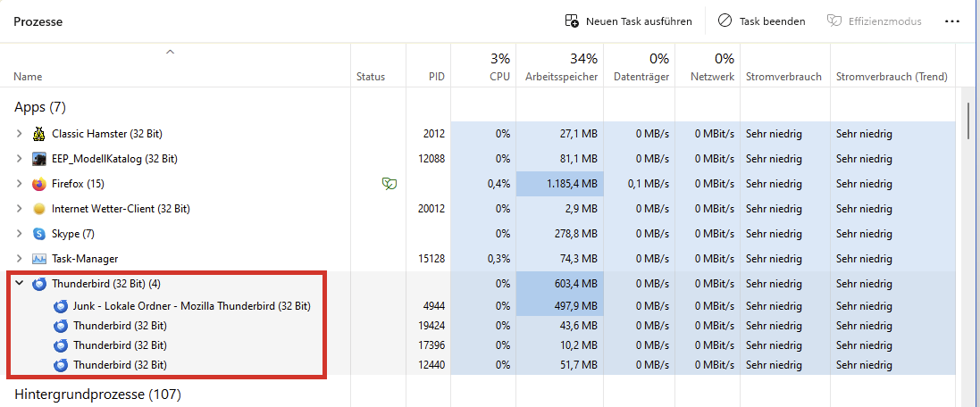Expand the Internet Wetter-Client process
The width and height of the screenshot is (980, 407).
pyautogui.click(x=20, y=209)
